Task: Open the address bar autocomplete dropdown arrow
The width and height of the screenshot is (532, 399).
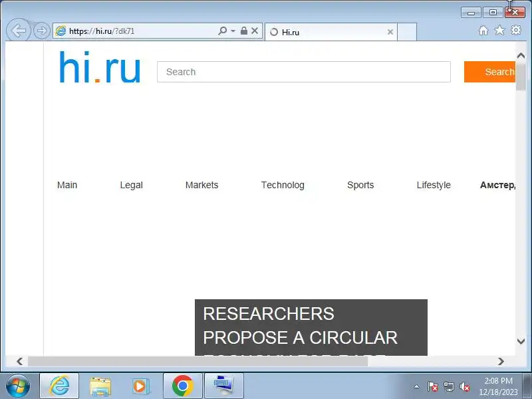Action: [233, 31]
